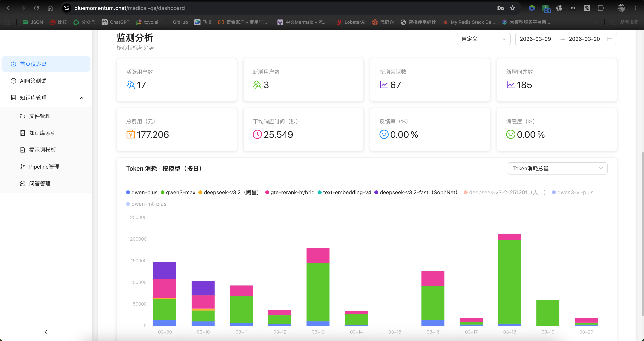Open the ChatGPT bookmark
Viewport: 644px width, 341px height.
pos(116,22)
